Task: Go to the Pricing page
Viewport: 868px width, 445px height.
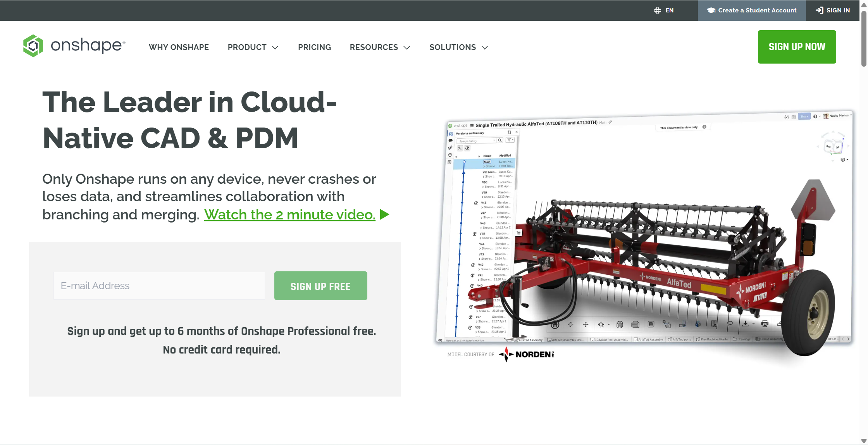Action: (314, 47)
